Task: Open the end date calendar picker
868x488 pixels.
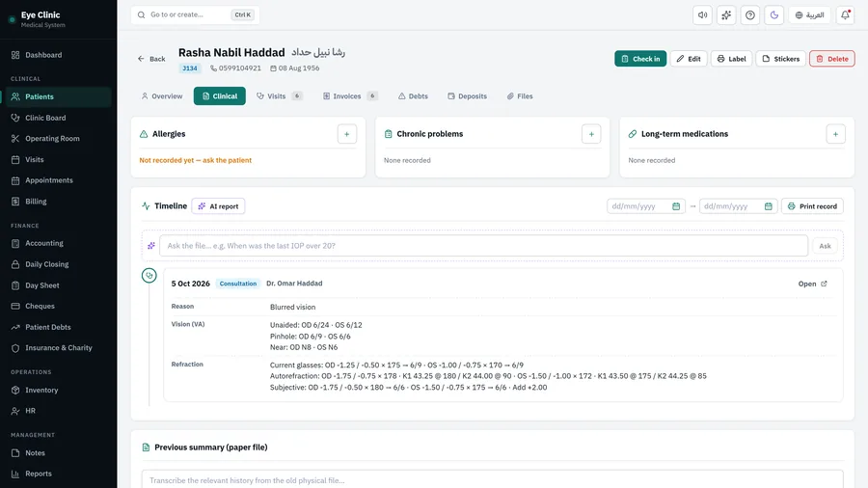Action: [x=769, y=206]
